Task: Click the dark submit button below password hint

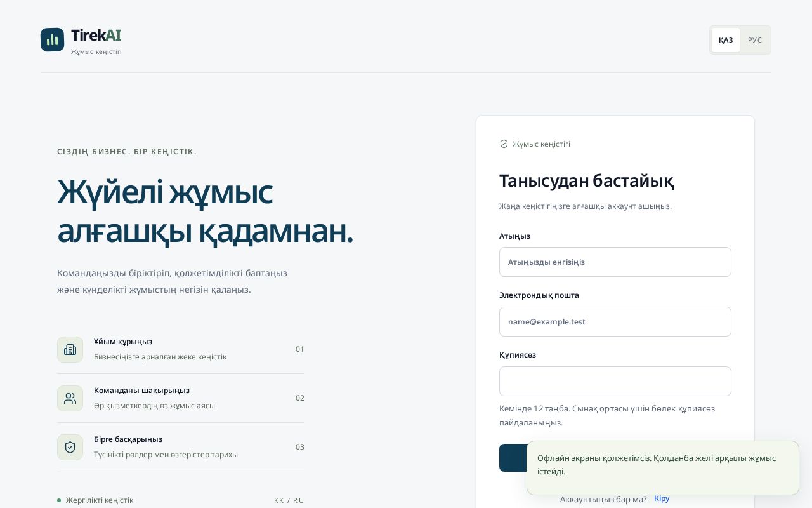Action: click(513, 458)
